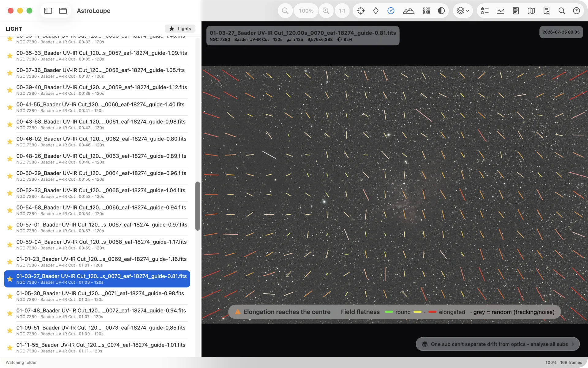Open the checklist selection icon
588x368 pixels.
click(x=485, y=11)
